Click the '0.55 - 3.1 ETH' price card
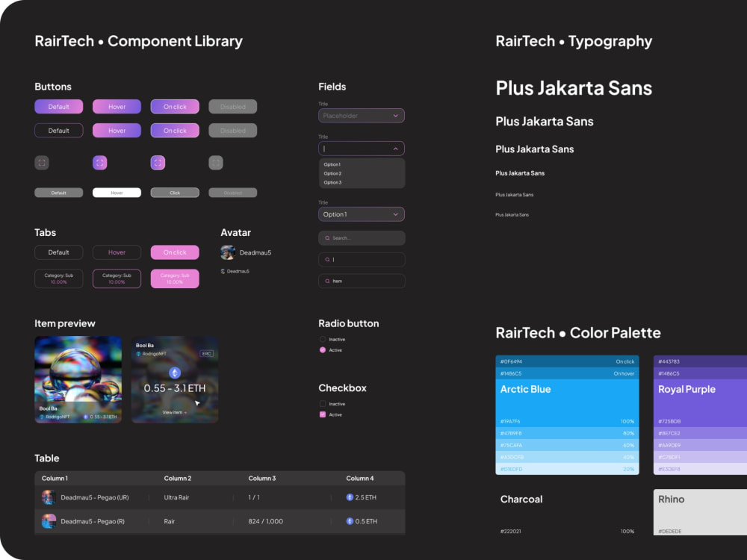747x560 pixels. (x=175, y=379)
